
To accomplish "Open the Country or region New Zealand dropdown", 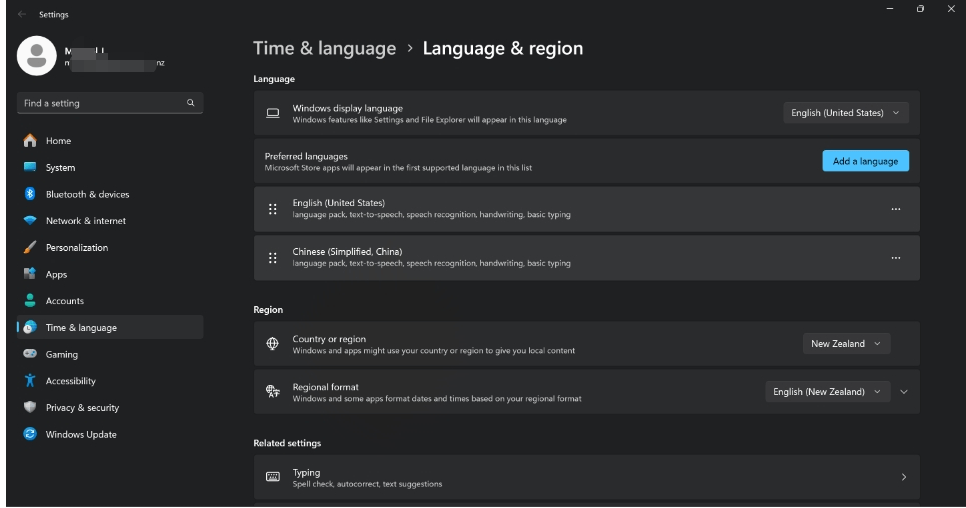I will point(846,344).
